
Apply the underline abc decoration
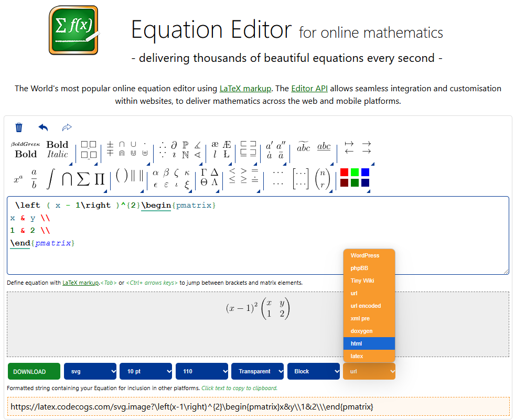coord(324,146)
